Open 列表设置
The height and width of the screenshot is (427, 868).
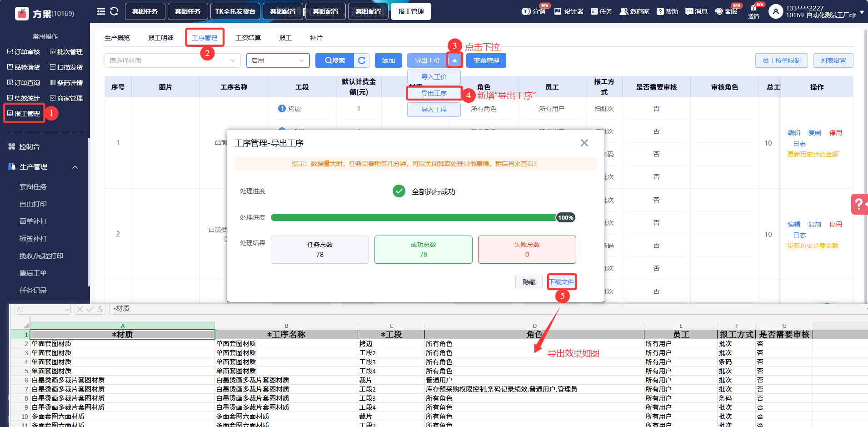click(x=833, y=60)
